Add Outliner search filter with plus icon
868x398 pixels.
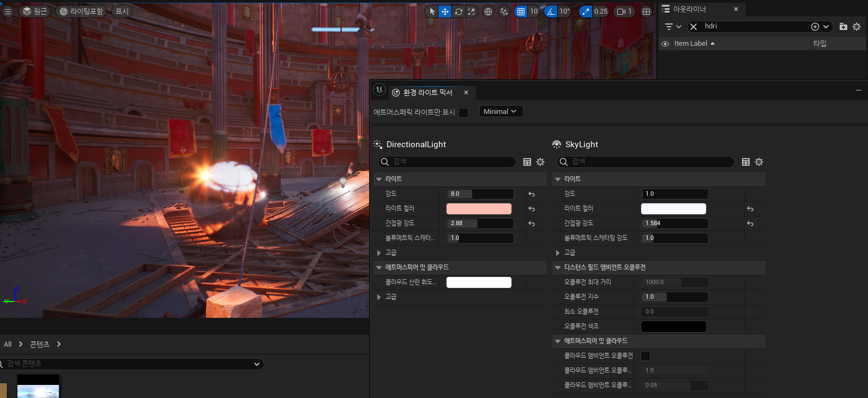click(x=815, y=27)
